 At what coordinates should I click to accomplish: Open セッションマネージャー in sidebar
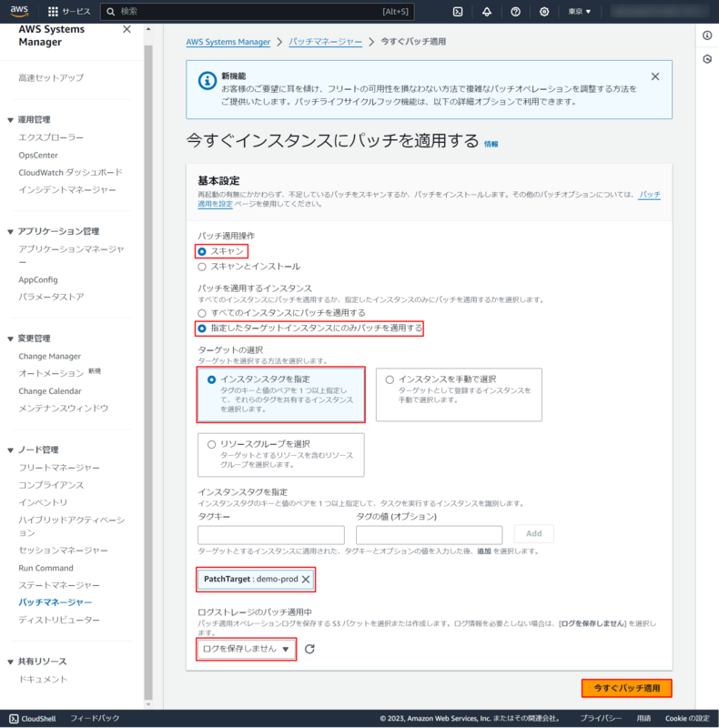tap(63, 551)
